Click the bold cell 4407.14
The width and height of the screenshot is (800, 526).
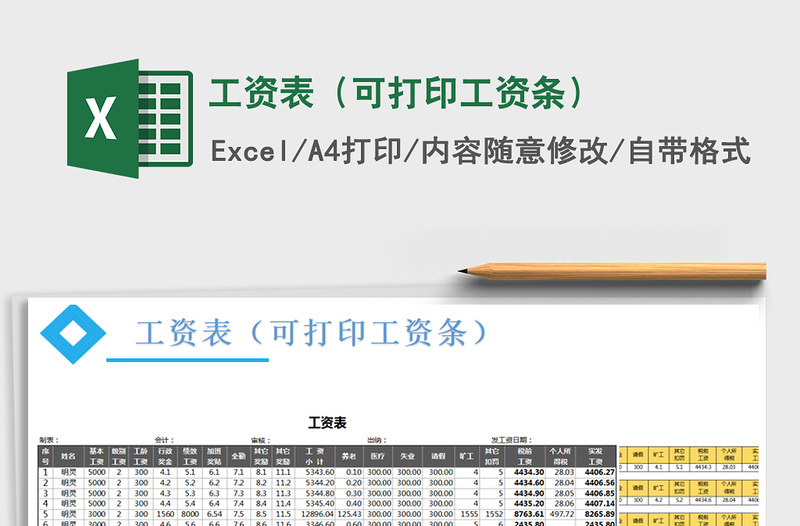pos(595,504)
